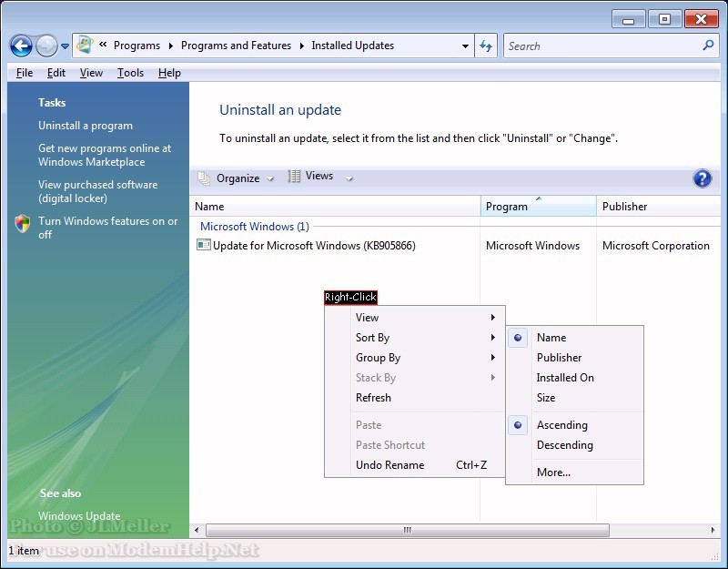Open the View submenu in context menu
728x569 pixels.
[415, 318]
